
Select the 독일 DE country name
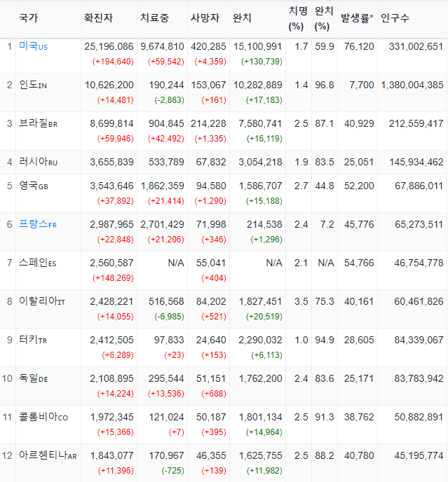coord(33,378)
